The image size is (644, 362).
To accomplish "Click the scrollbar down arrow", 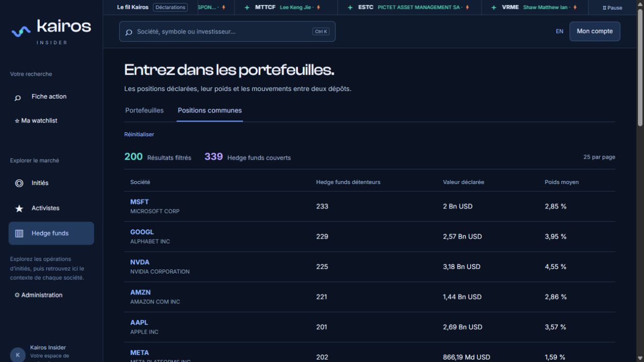I will click(640, 358).
